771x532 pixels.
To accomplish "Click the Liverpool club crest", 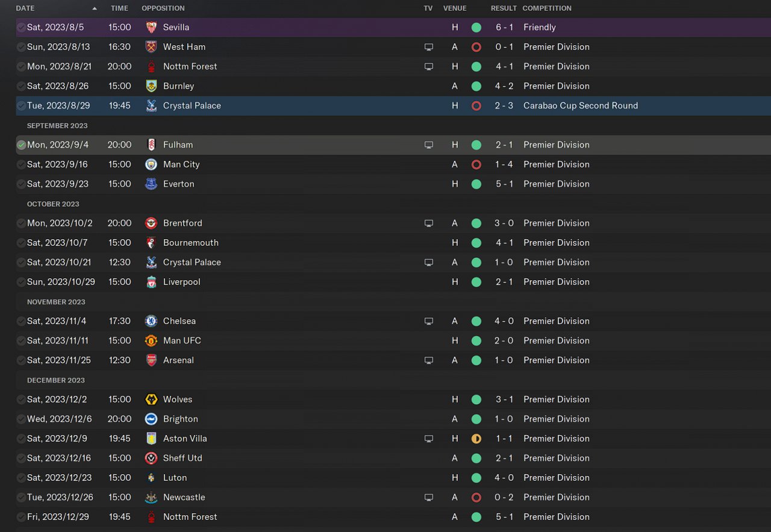I will (151, 282).
